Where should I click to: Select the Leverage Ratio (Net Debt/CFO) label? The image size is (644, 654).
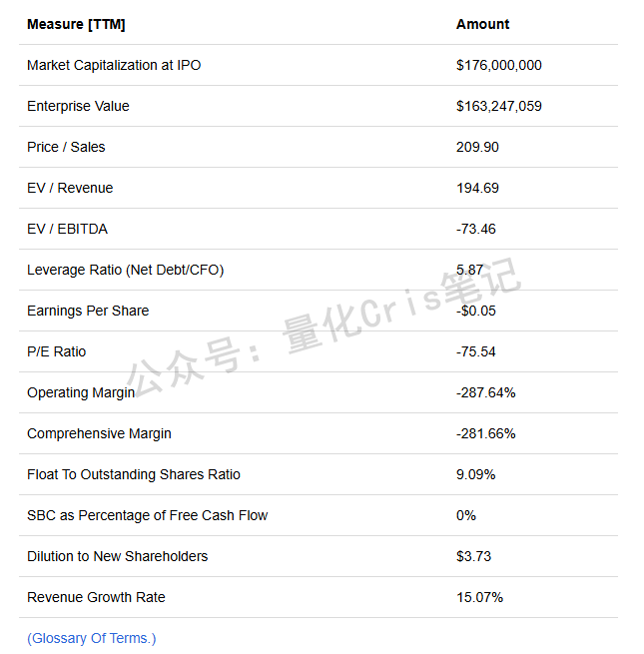[x=125, y=270]
